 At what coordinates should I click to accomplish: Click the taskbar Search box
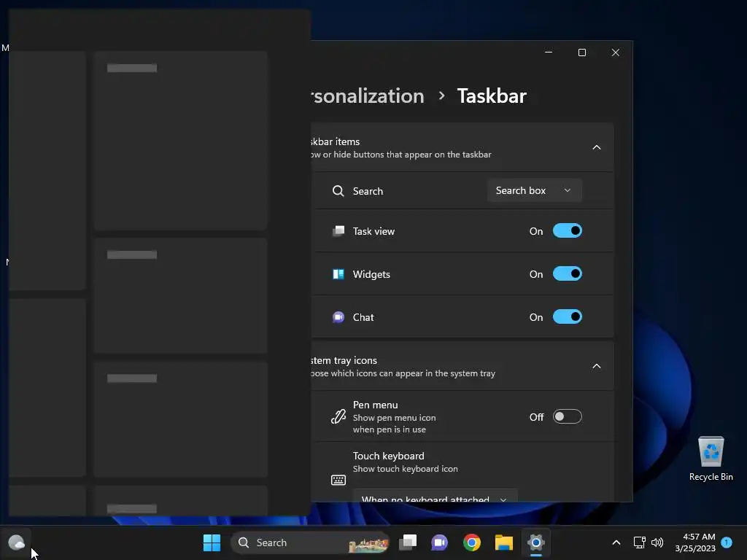[309, 542]
